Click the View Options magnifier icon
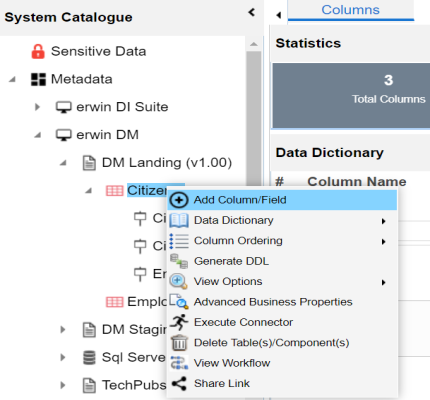 click(x=179, y=282)
